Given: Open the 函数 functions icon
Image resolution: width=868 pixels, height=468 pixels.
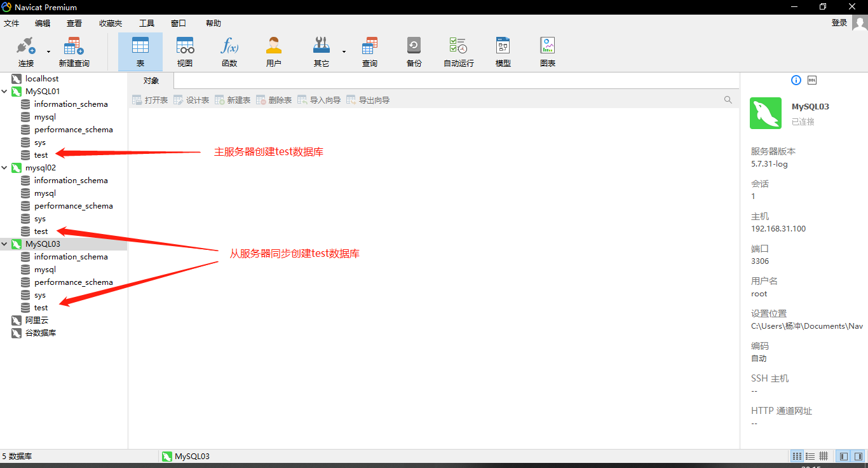Looking at the screenshot, I should tap(229, 52).
